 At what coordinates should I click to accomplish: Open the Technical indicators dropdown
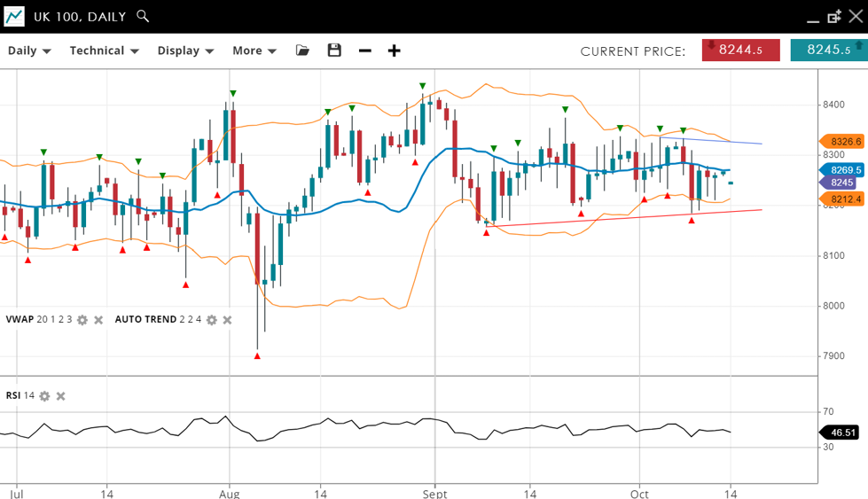coord(104,51)
